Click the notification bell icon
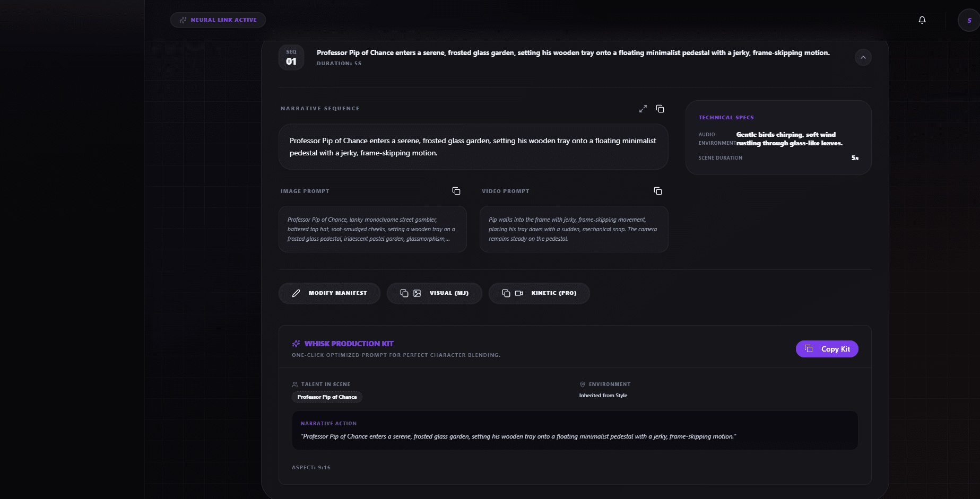 point(922,20)
